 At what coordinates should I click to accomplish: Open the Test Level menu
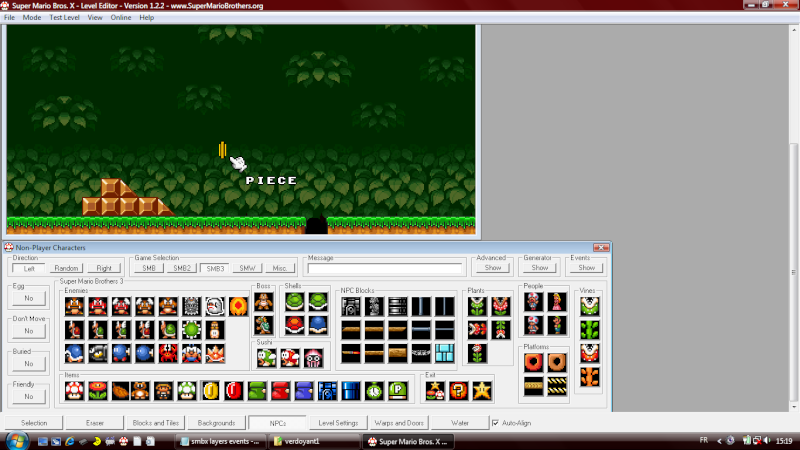click(x=64, y=17)
